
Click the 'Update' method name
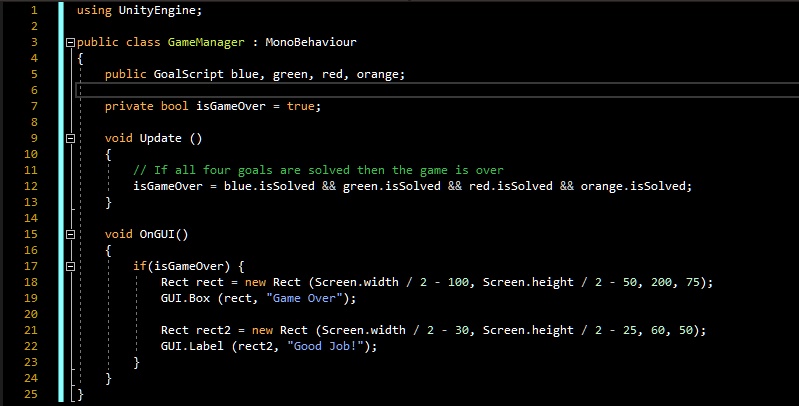161,138
